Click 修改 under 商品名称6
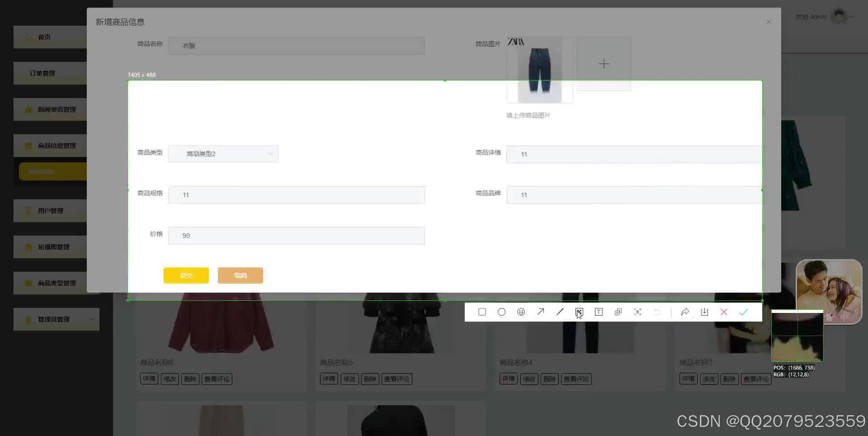The width and height of the screenshot is (868, 436). pyautogui.click(x=170, y=379)
